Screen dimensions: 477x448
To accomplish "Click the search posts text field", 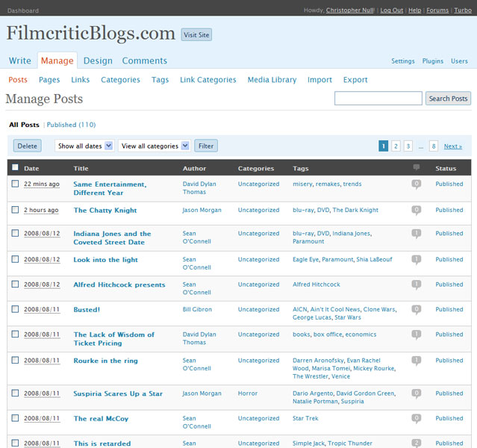I will click(378, 99).
